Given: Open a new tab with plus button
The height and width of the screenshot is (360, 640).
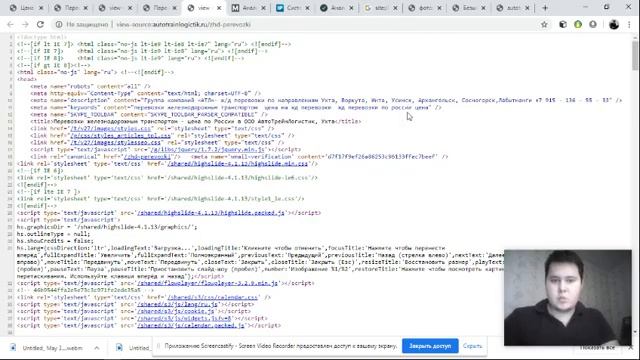Looking at the screenshot, I should pyautogui.click(x=544, y=8).
